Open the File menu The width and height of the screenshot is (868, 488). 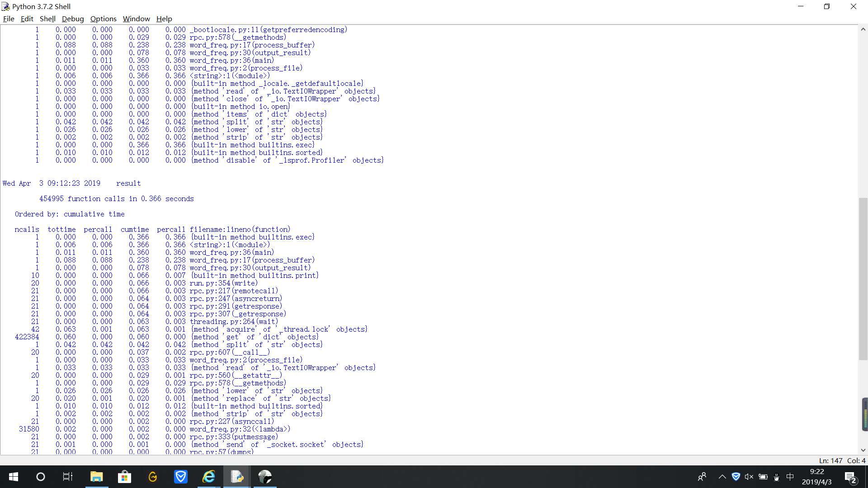(x=9, y=19)
